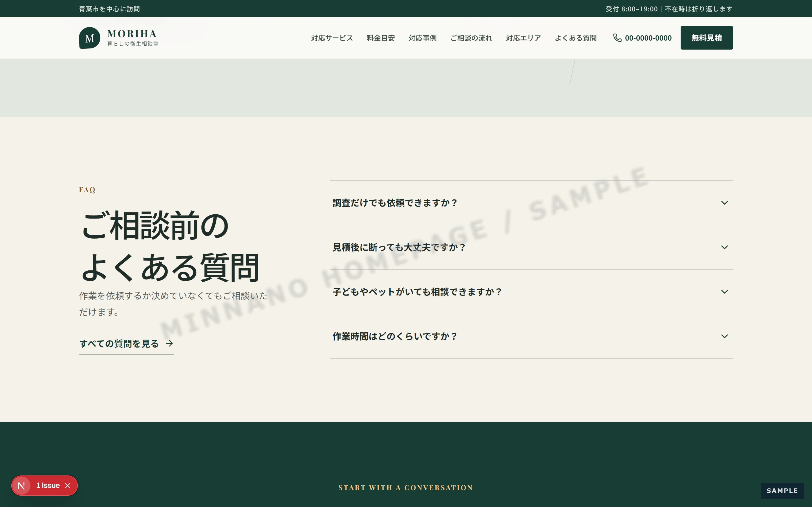Viewport: 812px width, 507px height.
Task: Click the arrow icon after すべての質問を見る
Action: tap(170, 343)
